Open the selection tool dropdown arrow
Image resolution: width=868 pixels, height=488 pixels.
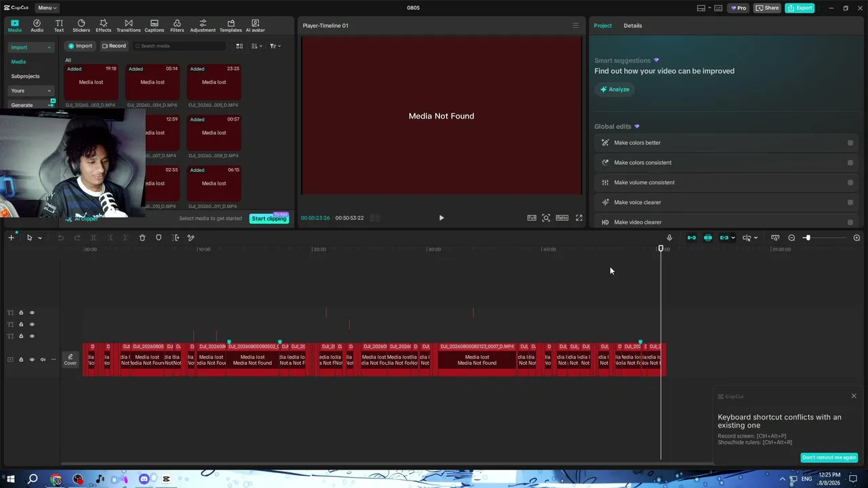(40, 238)
